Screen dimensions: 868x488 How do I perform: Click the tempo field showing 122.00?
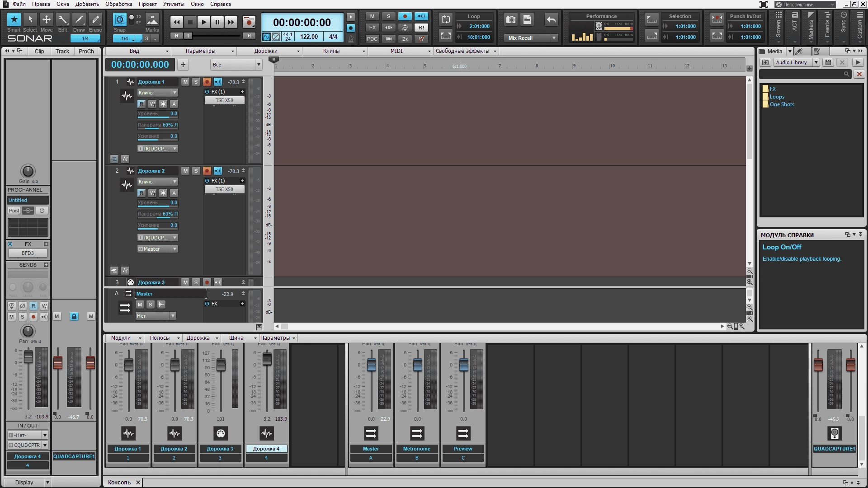309,37
